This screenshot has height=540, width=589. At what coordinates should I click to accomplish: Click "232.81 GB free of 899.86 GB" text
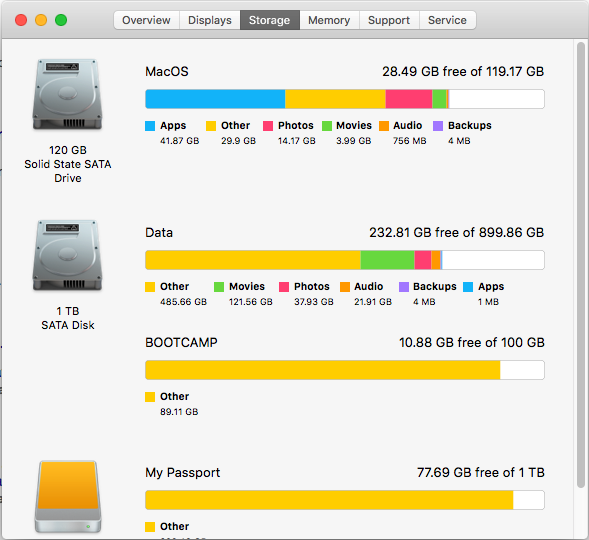pos(456,232)
